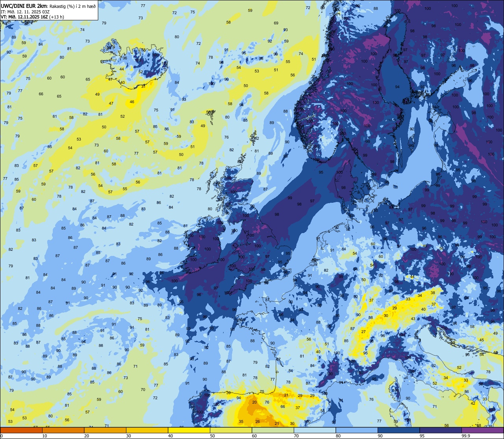The width and height of the screenshot is (504, 439).
Task: Click the '46' humidity value south of Iceland
Action: click(x=132, y=102)
